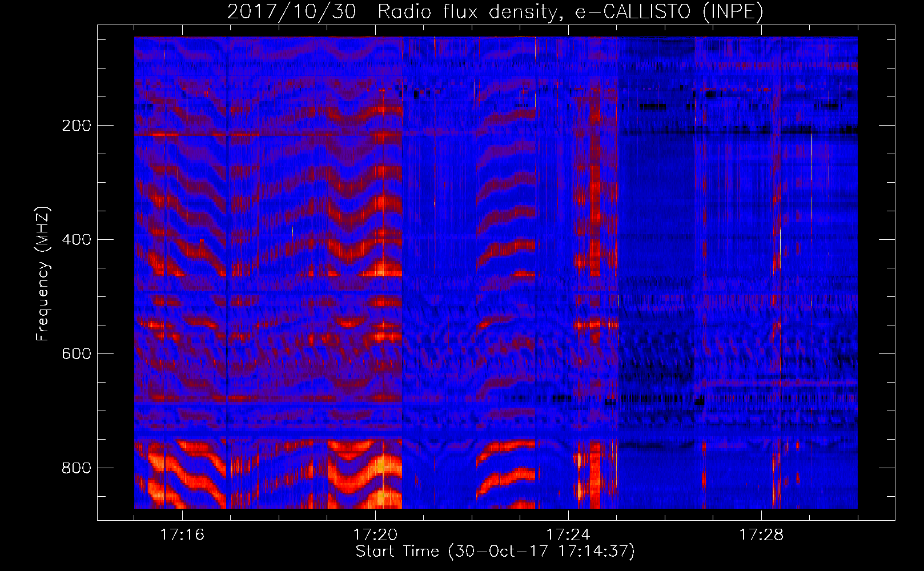Click the 200 frequency tick label
Screen dimensions: 924x571
click(x=77, y=126)
